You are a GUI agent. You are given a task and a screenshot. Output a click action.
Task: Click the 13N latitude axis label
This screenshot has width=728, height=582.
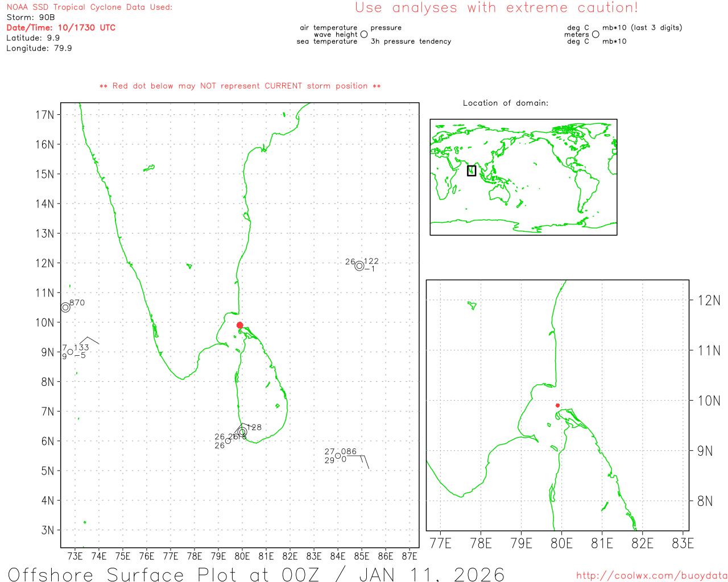point(44,234)
